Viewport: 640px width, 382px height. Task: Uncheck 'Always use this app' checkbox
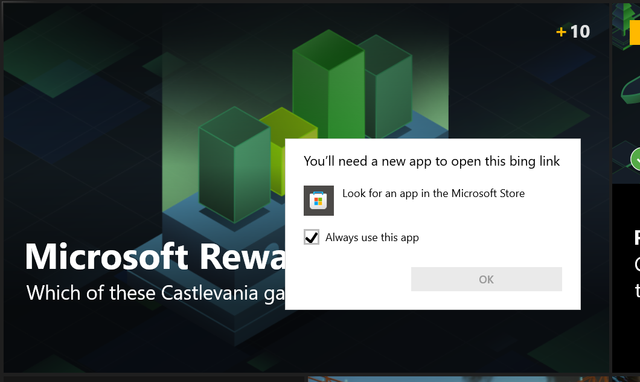click(x=311, y=237)
